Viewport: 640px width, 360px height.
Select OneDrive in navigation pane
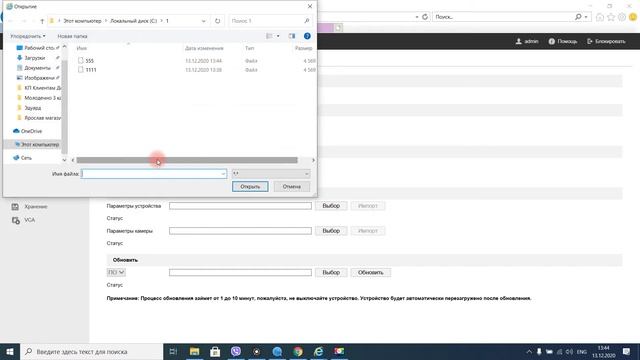click(31, 131)
